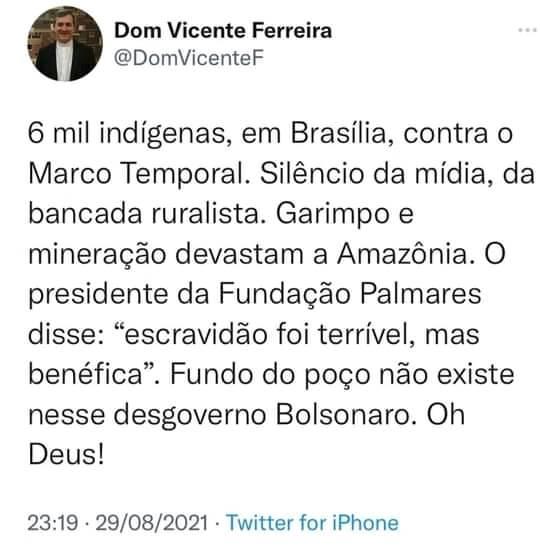This screenshot has height=553, width=540.
Task: Open Dom Vicente Ferreira's profile picture
Action: pyautogui.click(x=65, y=44)
